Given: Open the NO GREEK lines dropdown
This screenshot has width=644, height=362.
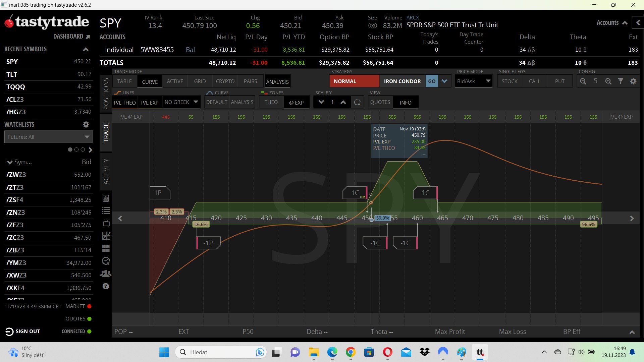Looking at the screenshot, I should (x=181, y=102).
